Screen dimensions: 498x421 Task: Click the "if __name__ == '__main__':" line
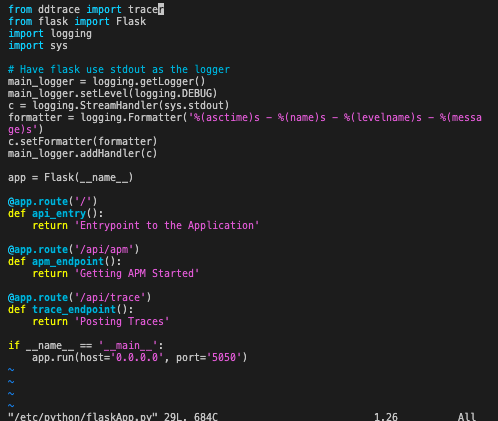86,346
